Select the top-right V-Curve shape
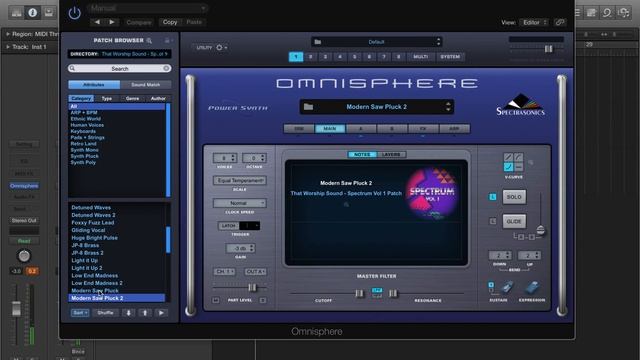This screenshot has width=640, height=360. coord(518,157)
